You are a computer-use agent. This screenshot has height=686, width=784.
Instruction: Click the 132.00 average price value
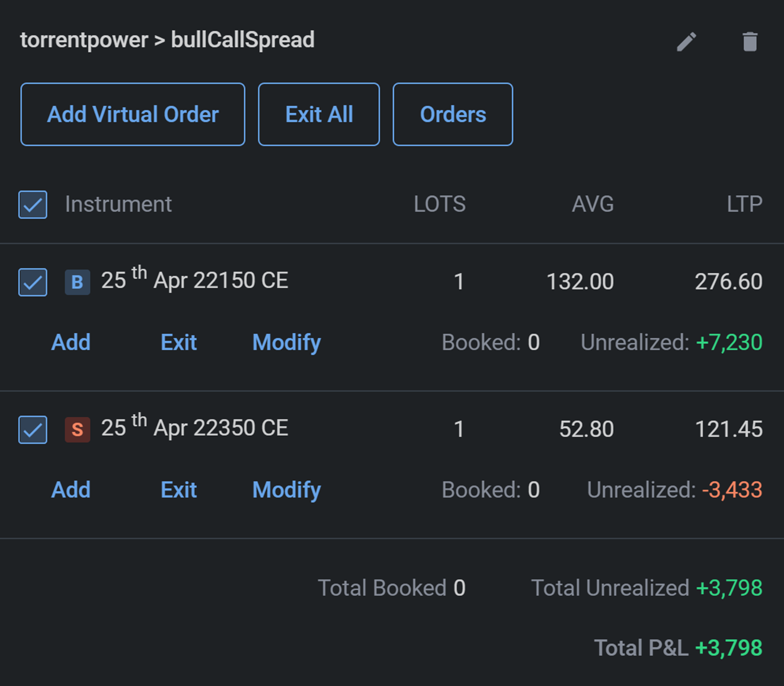(580, 282)
